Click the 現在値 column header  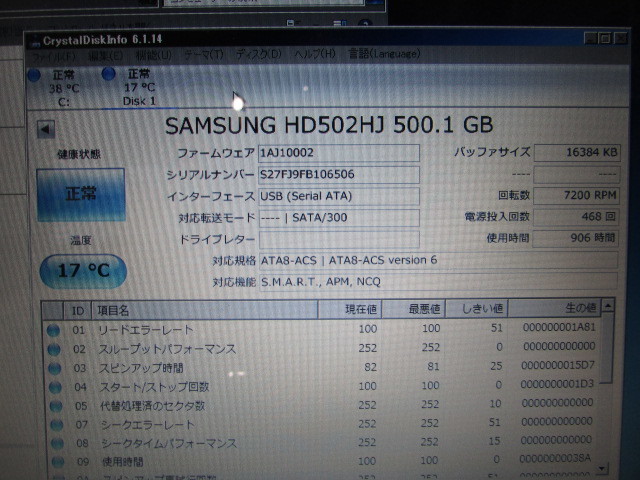coord(350,309)
